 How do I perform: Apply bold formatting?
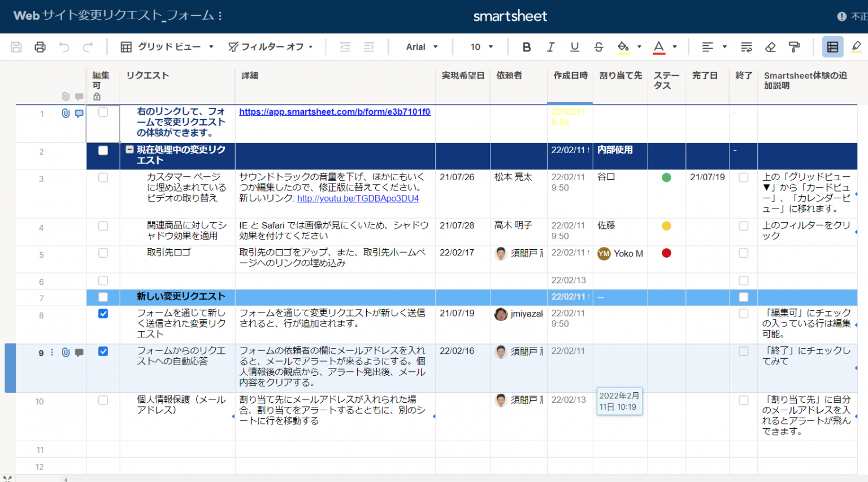tap(526, 47)
